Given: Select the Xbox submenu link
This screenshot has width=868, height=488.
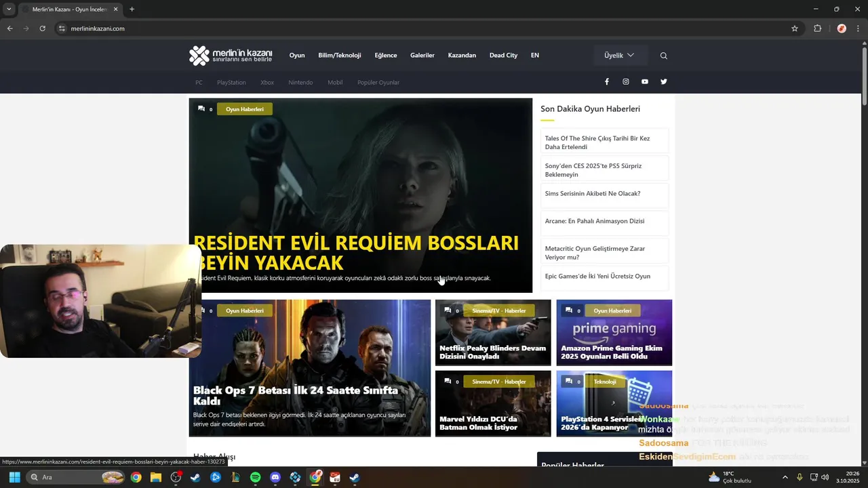Looking at the screenshot, I should (x=267, y=83).
